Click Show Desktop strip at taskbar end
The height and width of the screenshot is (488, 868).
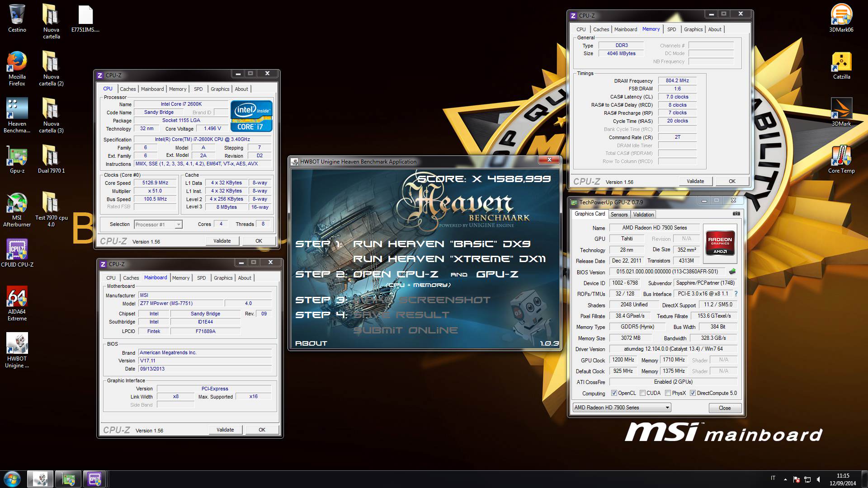[x=864, y=479]
